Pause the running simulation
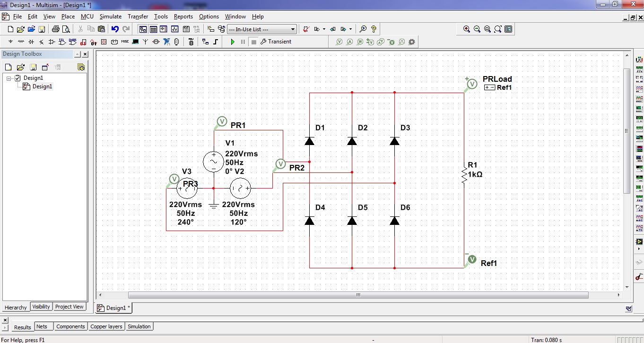644x343 pixels. tap(242, 42)
